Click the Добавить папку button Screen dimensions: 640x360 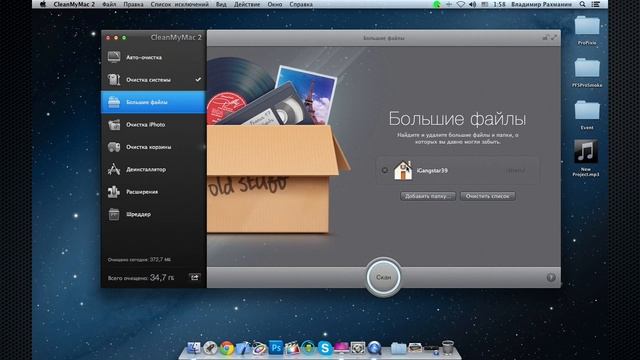(428, 196)
